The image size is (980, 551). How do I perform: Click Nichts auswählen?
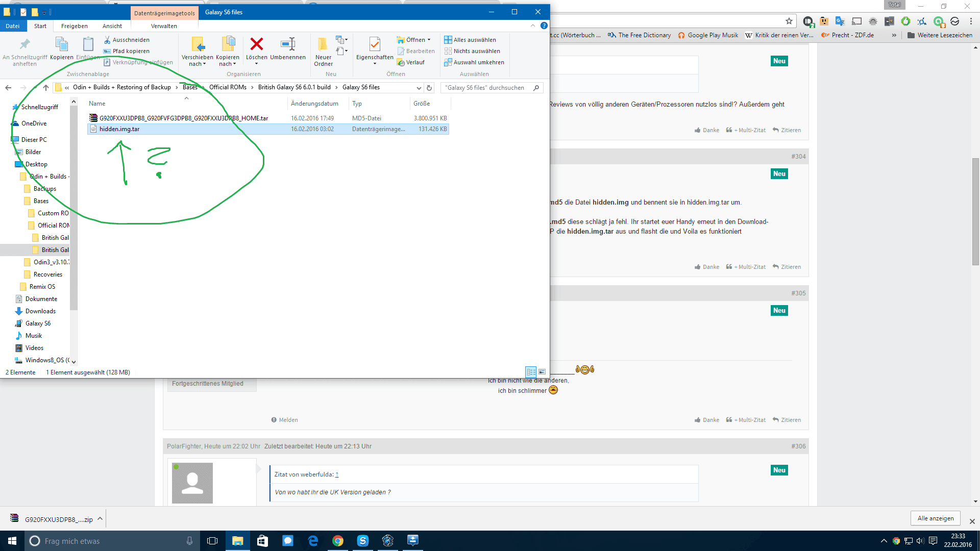point(472,51)
